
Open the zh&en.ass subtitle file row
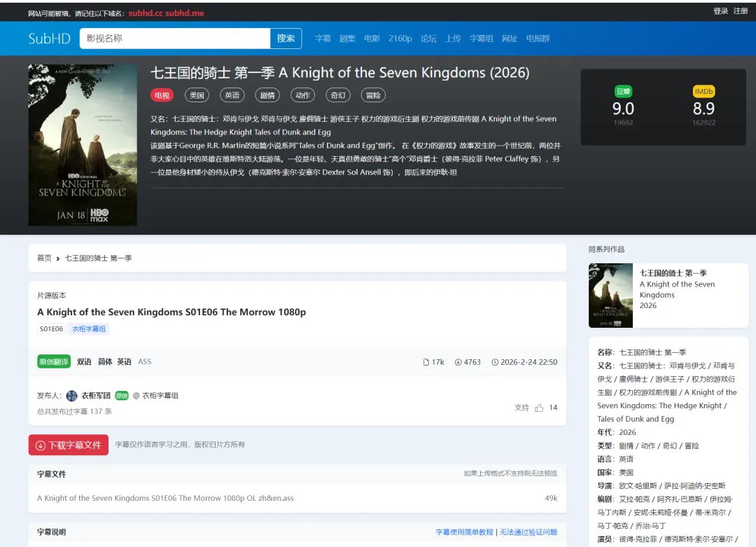click(x=297, y=498)
